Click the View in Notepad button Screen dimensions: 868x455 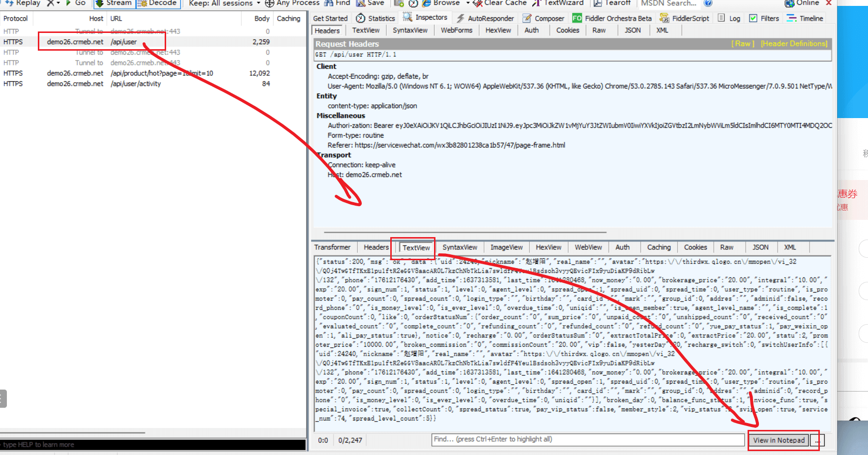(x=779, y=440)
